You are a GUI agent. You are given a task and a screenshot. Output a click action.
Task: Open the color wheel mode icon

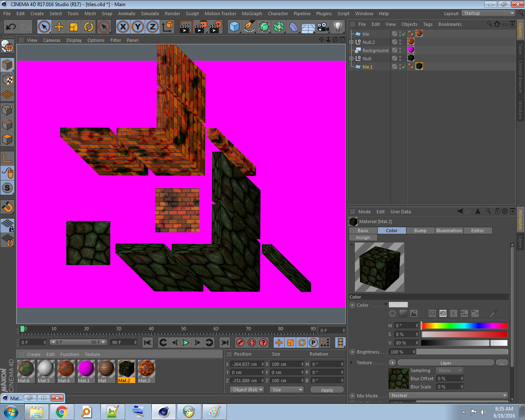(x=393, y=313)
